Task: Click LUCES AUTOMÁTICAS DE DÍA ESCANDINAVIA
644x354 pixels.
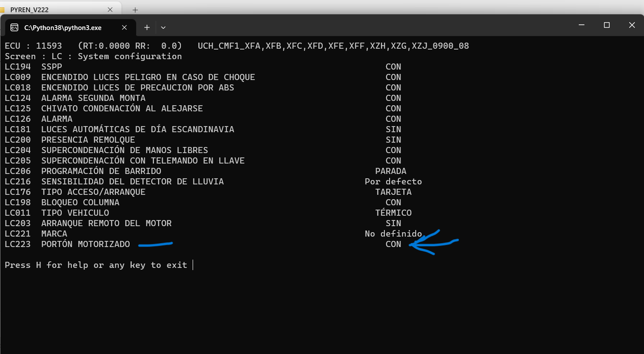Action: (138, 129)
